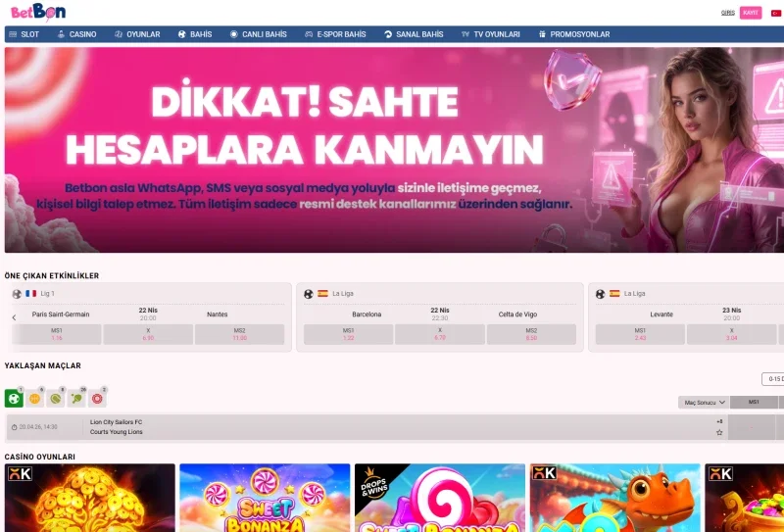Click the MS1 column header in upcoming matches
784x532 pixels.
coord(754,403)
